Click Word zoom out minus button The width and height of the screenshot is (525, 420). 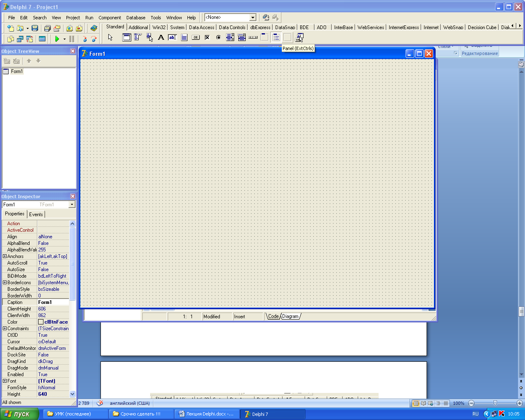pos(471,403)
